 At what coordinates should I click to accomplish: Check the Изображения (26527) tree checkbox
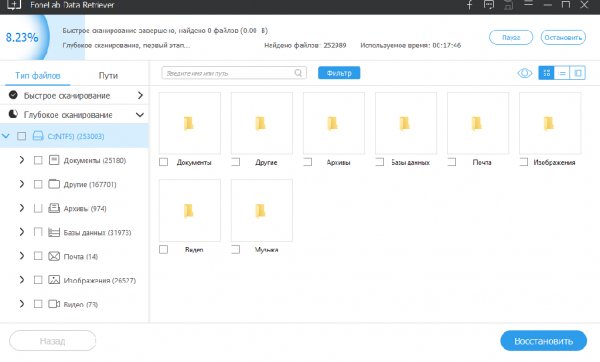pyautogui.click(x=38, y=280)
